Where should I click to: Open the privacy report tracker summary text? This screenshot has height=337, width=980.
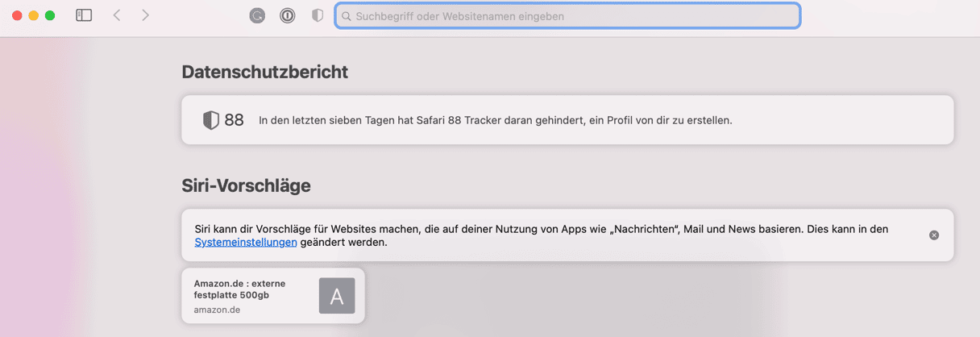[495, 120]
